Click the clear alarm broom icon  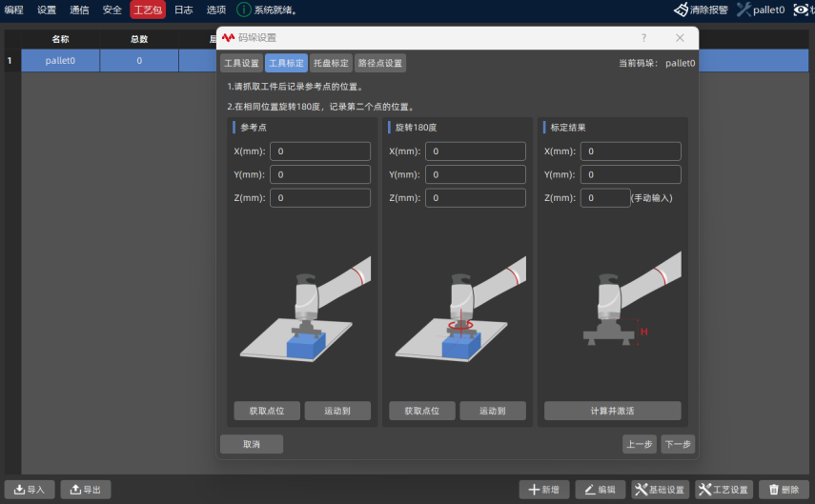click(681, 10)
